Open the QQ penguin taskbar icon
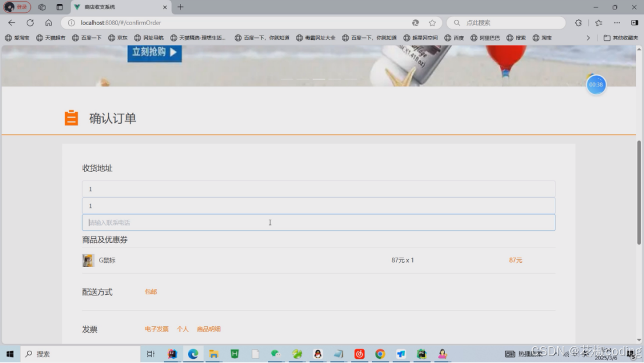 point(317,354)
